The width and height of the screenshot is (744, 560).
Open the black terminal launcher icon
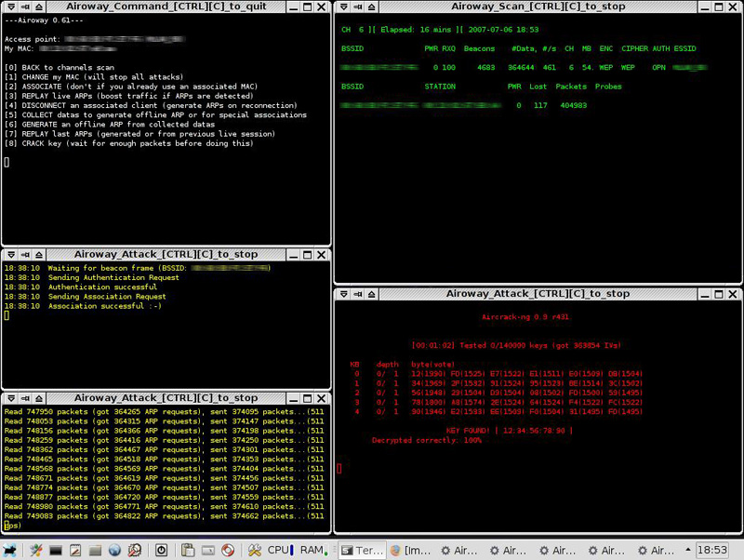(56, 550)
